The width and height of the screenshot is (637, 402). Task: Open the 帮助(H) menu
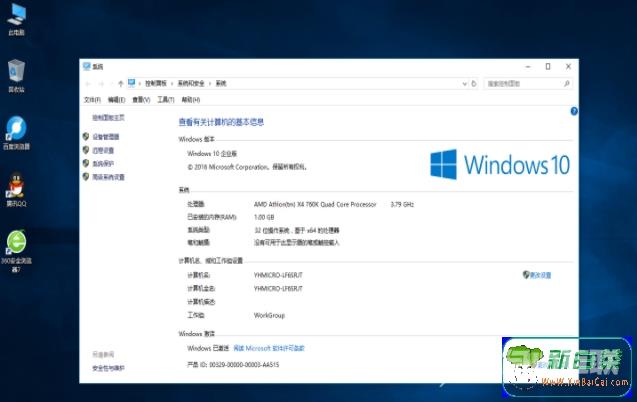191,100
